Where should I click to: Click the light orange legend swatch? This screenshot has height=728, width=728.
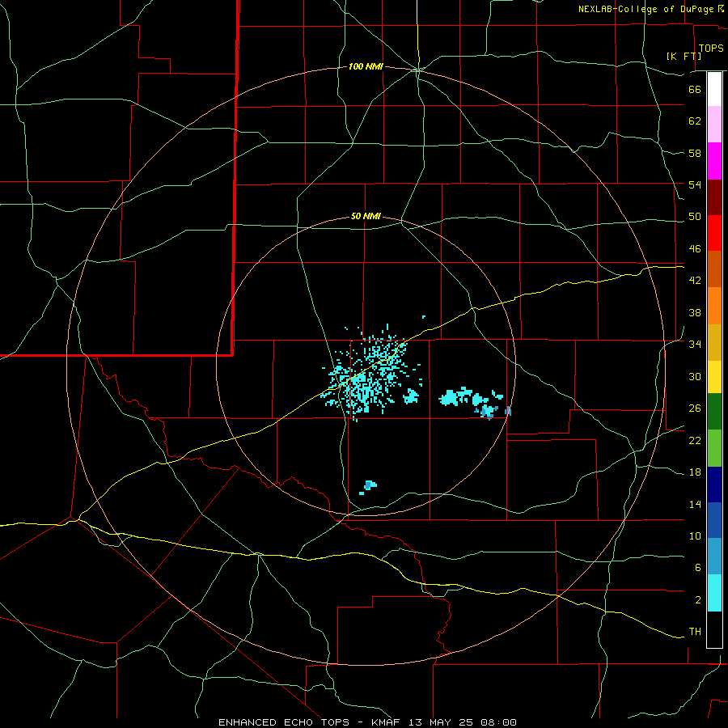coord(714,306)
